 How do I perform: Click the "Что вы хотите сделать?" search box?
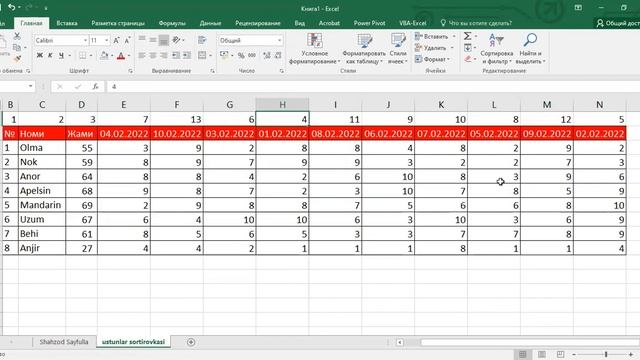click(476, 23)
